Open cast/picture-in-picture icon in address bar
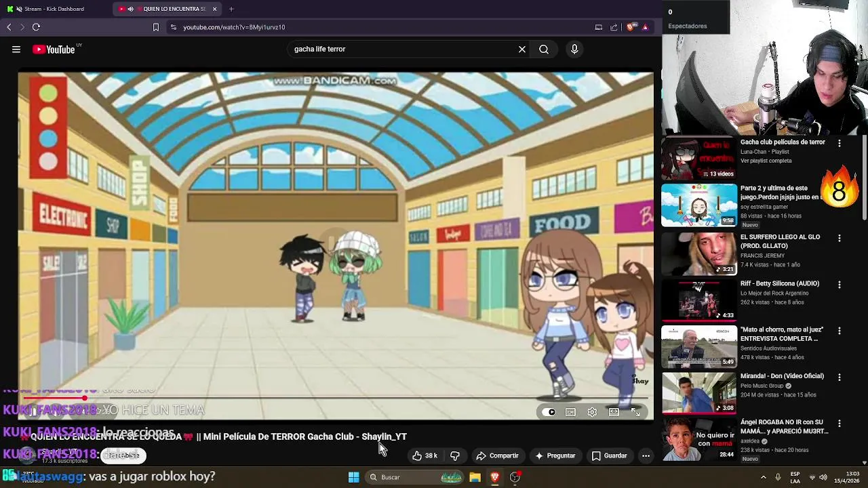Image resolution: width=868 pixels, height=488 pixels. point(598,27)
